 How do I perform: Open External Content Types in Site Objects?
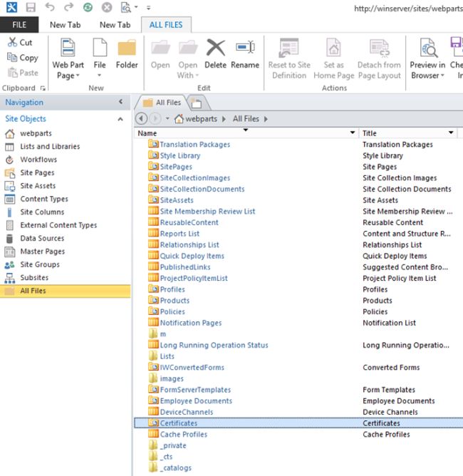click(58, 225)
